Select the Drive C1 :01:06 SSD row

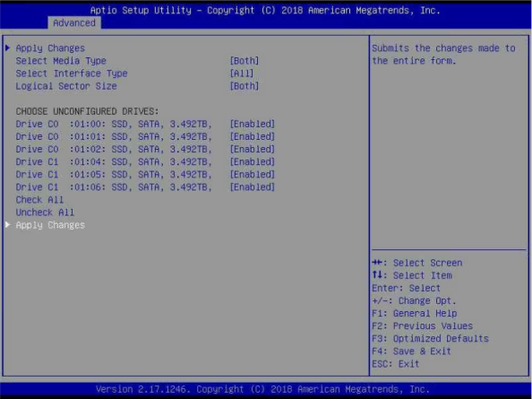click(114, 187)
